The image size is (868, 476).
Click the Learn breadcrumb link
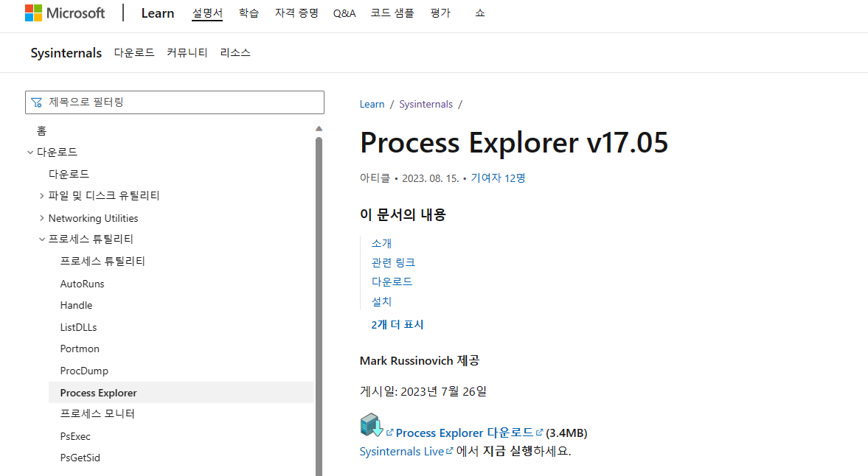(372, 104)
